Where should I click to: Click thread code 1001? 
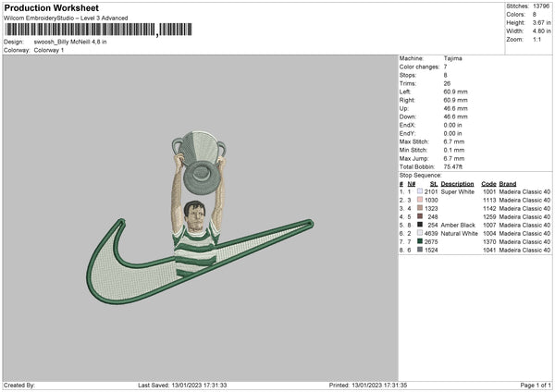pyautogui.click(x=489, y=191)
